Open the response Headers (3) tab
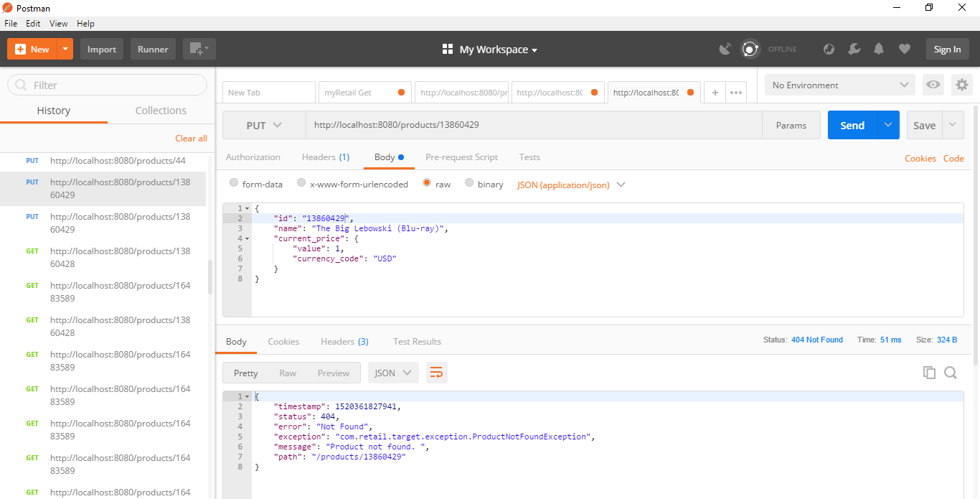This screenshot has width=980, height=499. coord(344,342)
